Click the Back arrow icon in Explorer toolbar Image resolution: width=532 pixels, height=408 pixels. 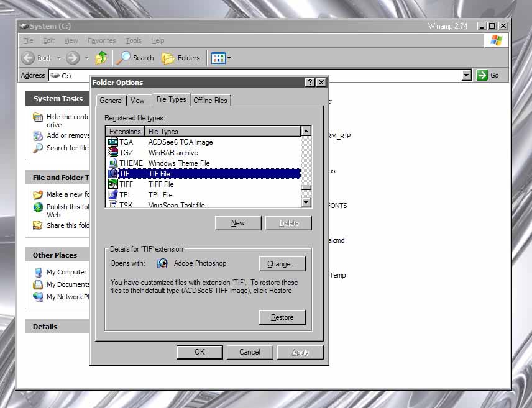click(28, 58)
